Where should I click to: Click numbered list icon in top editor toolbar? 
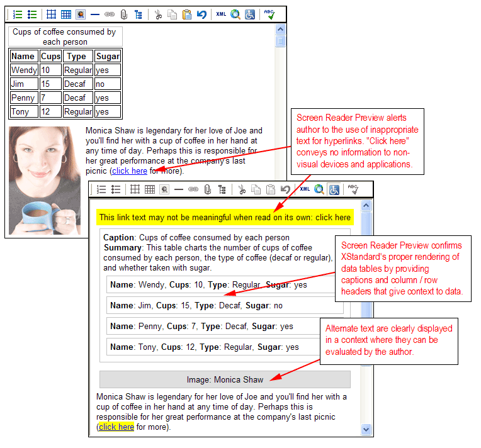[18, 14]
